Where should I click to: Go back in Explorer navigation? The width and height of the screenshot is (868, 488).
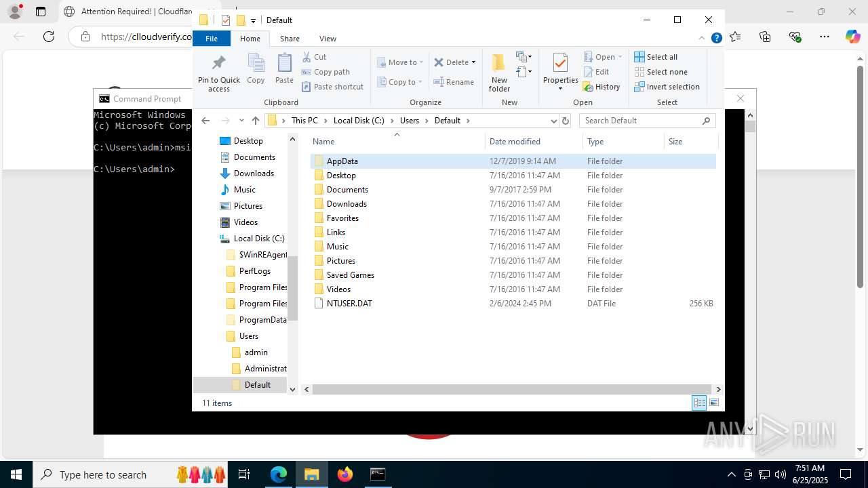206,121
